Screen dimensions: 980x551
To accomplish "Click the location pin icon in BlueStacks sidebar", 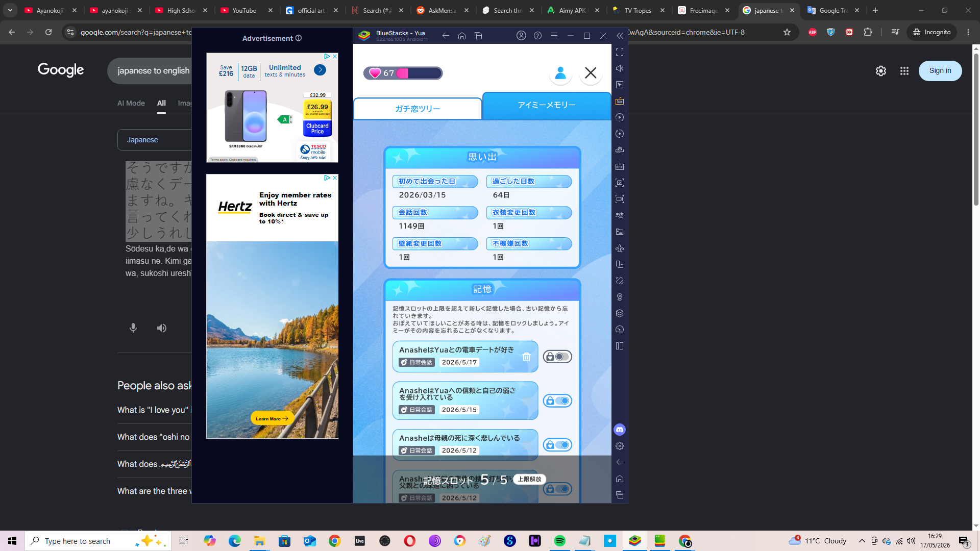I will point(620,297).
